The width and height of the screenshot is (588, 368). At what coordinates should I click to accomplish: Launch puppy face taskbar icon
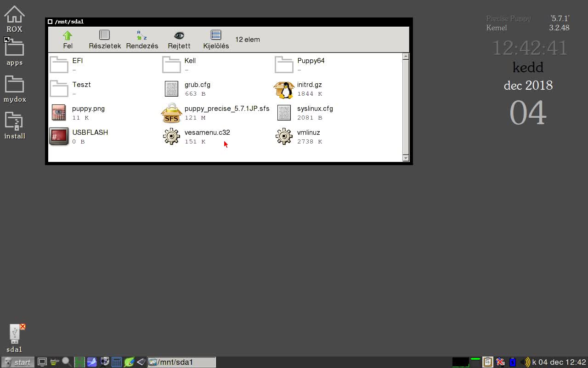point(104,362)
